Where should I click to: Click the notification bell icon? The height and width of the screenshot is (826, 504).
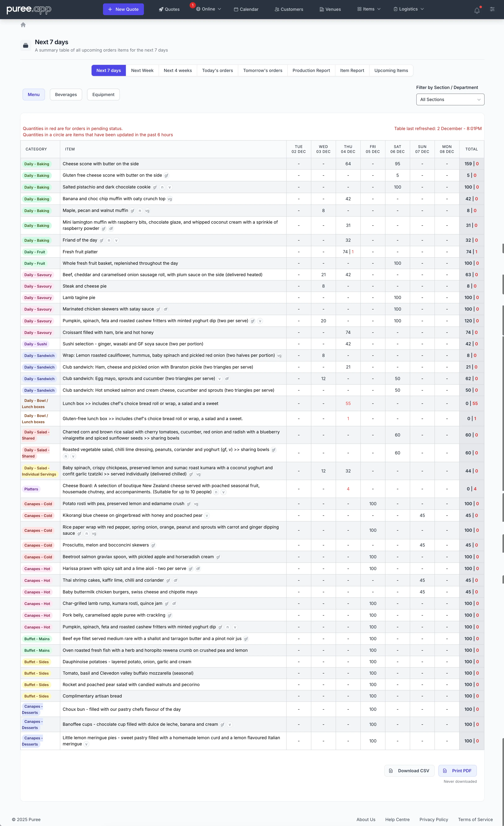coord(477,9)
